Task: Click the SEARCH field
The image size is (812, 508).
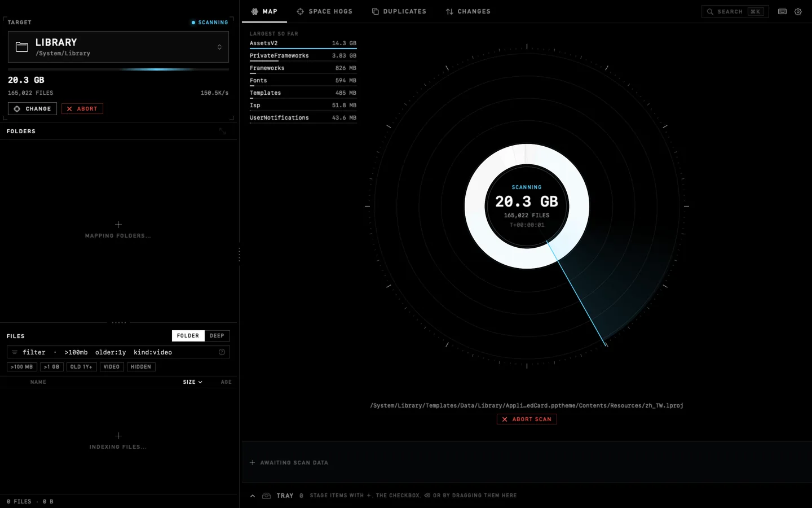Action: tap(735, 11)
